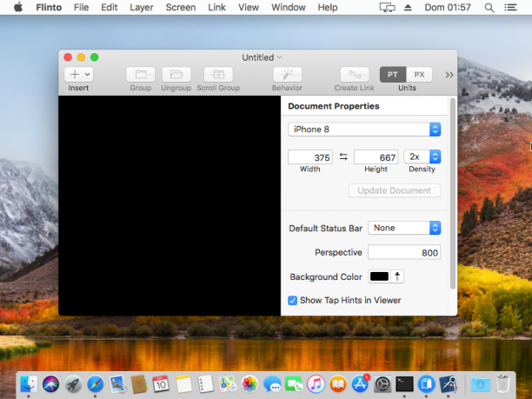
Task: Click the Ungroup toolbar icon
Action: click(x=176, y=74)
